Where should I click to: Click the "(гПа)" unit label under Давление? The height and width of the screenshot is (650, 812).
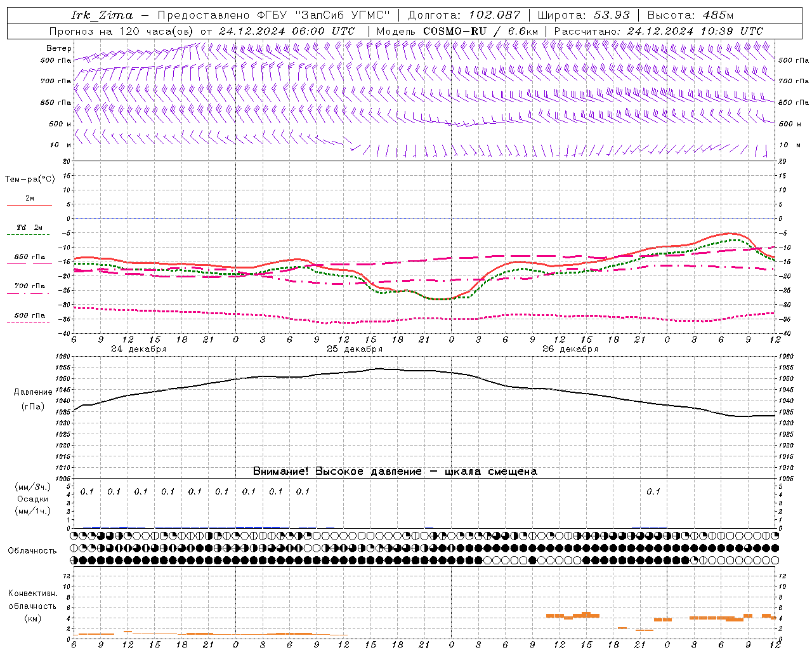pos(33,407)
